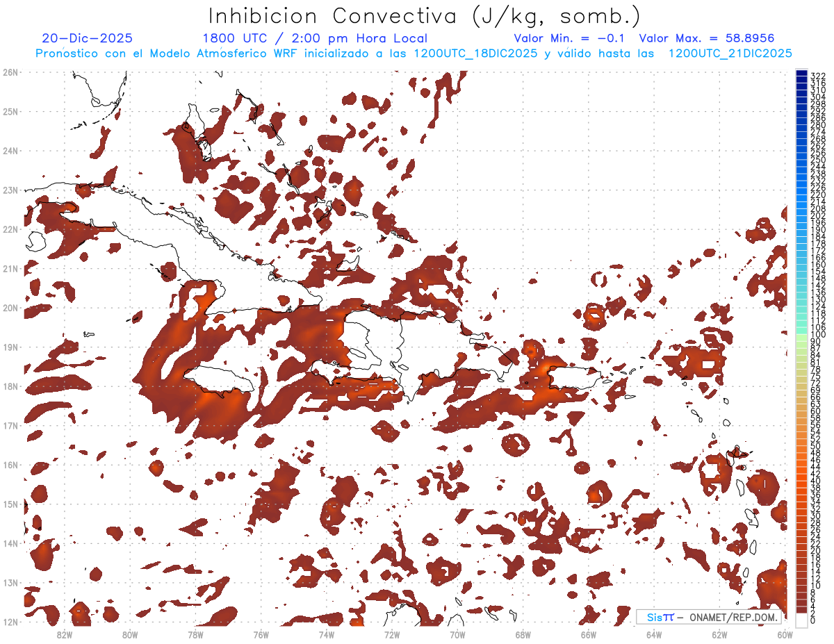Click the colorbar value 322 at top
The height and width of the screenshot is (644, 834).
click(817, 76)
